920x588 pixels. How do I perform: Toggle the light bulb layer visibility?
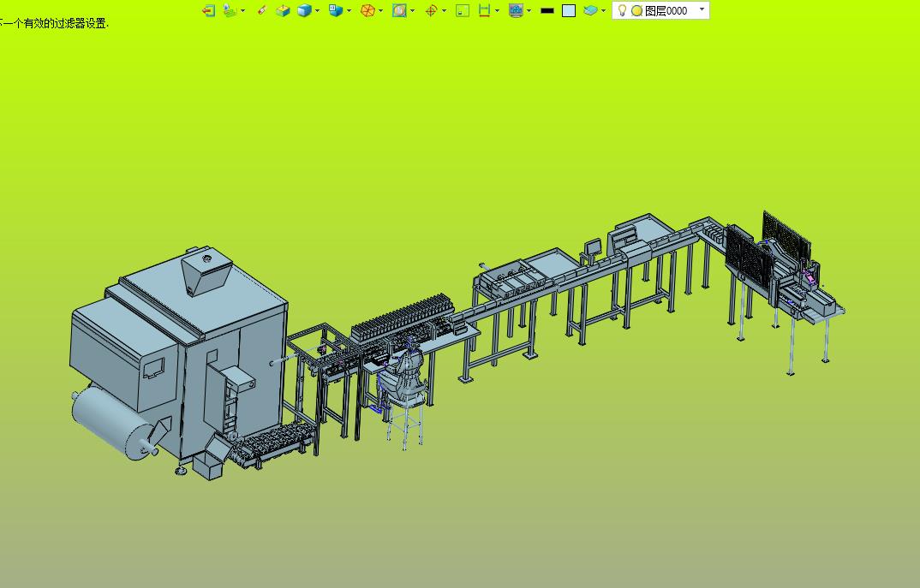623,10
